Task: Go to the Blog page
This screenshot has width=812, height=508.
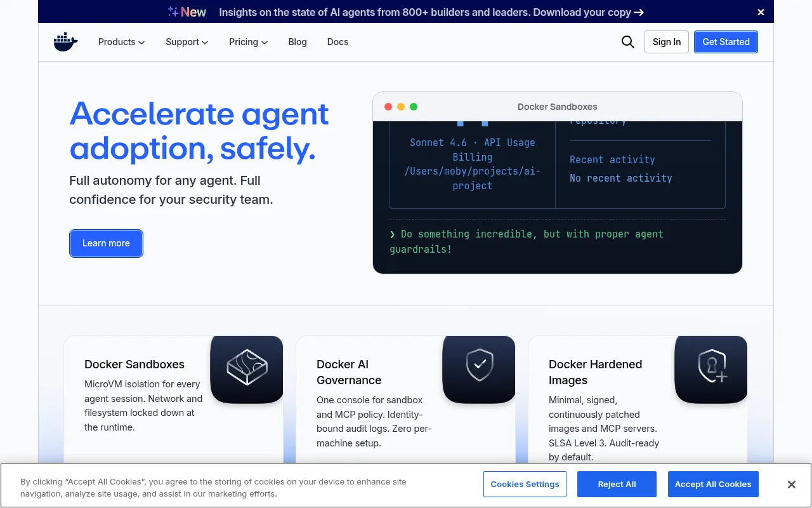Action: click(x=298, y=42)
